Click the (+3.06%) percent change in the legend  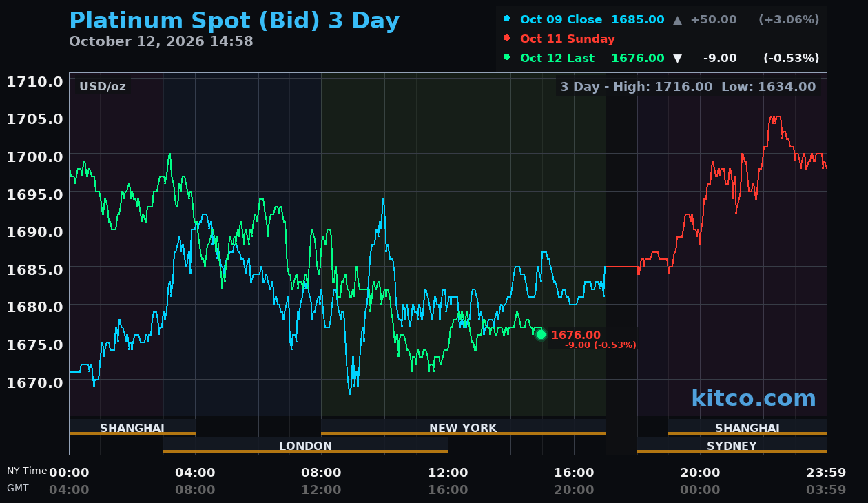(x=789, y=19)
